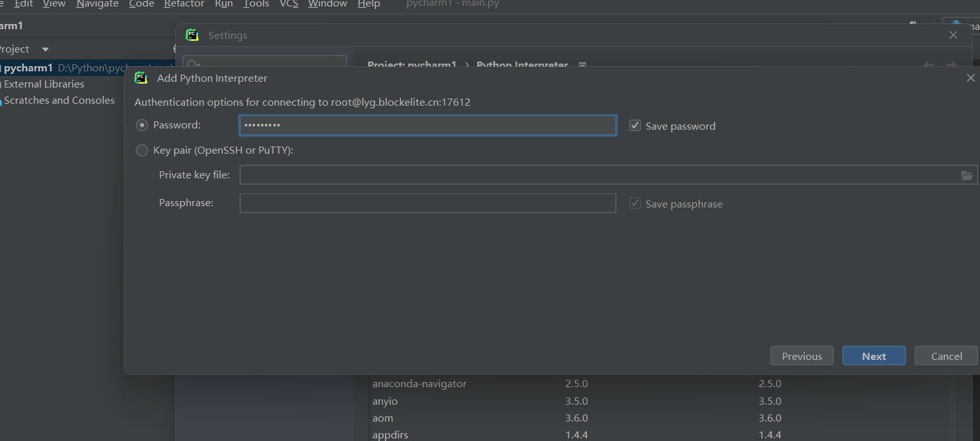
Task: Select Key pair (OpenSSH or PuTTY) option
Action: click(x=141, y=150)
